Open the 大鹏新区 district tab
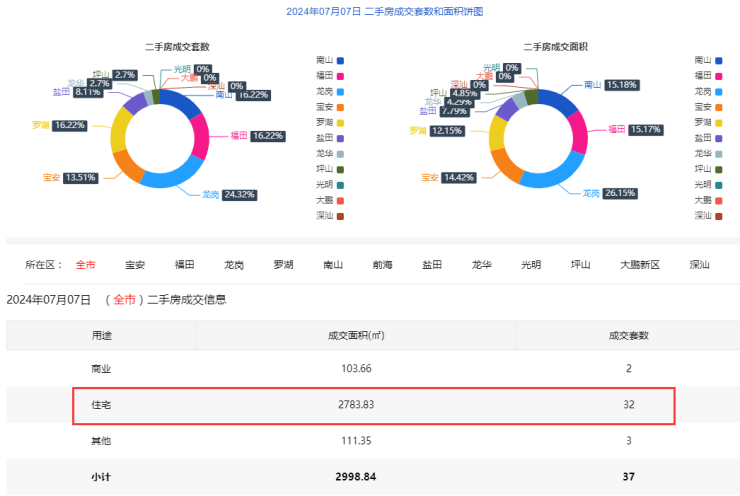 point(640,265)
